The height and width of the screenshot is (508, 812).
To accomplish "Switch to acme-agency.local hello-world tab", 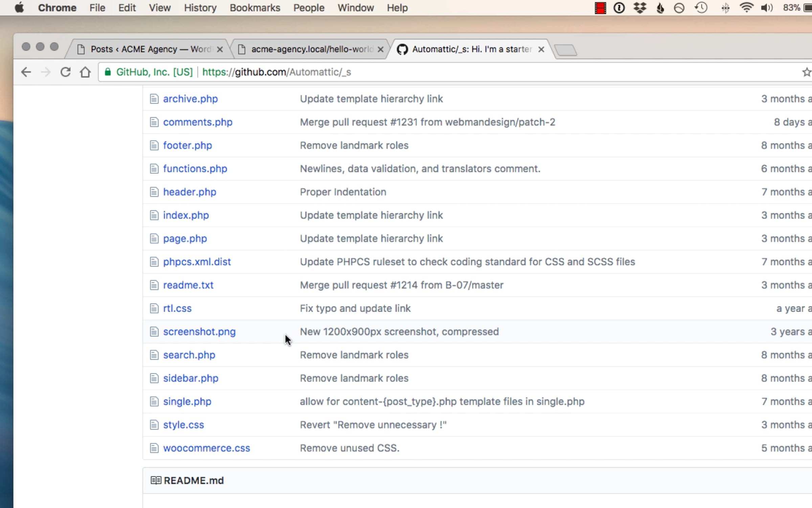I will pyautogui.click(x=310, y=49).
